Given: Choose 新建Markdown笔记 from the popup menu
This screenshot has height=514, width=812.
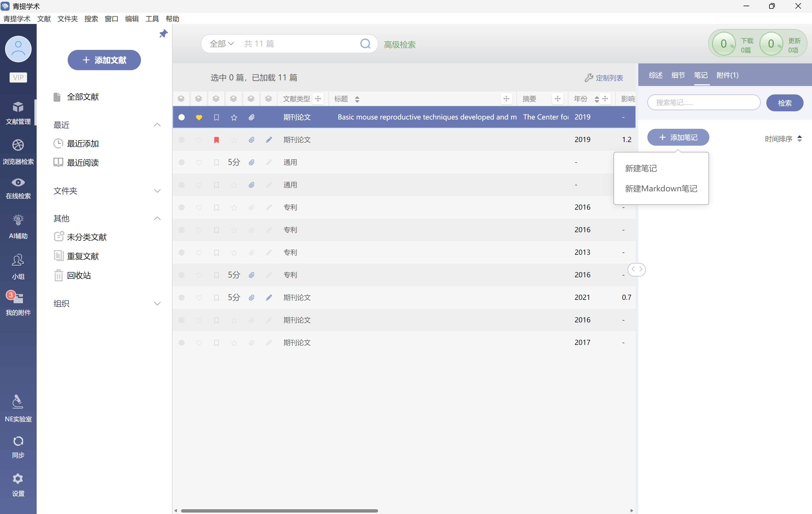Looking at the screenshot, I should coord(661,189).
